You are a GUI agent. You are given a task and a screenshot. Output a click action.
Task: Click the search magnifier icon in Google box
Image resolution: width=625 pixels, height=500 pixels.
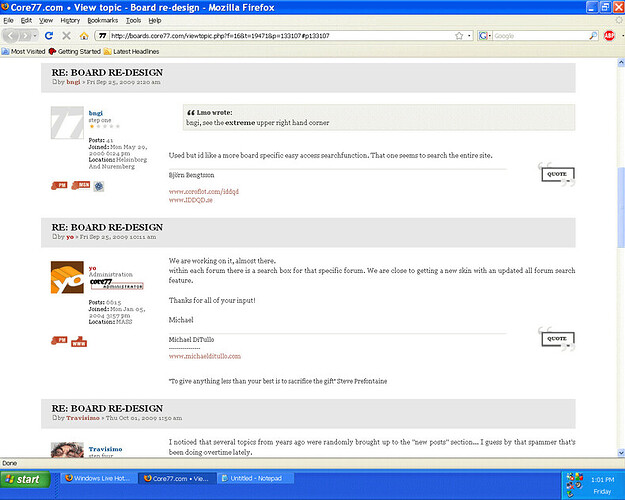tap(593, 36)
